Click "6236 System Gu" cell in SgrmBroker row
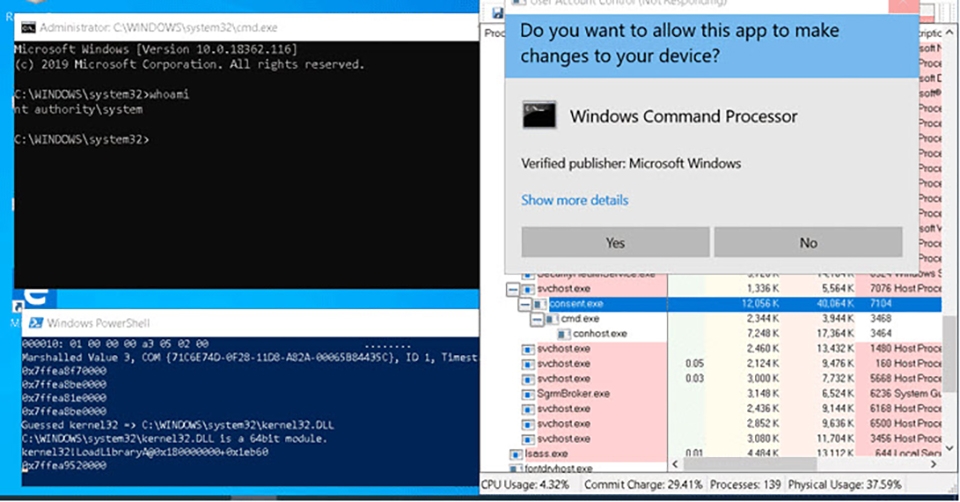The height and width of the screenshot is (502, 960). 906,394
